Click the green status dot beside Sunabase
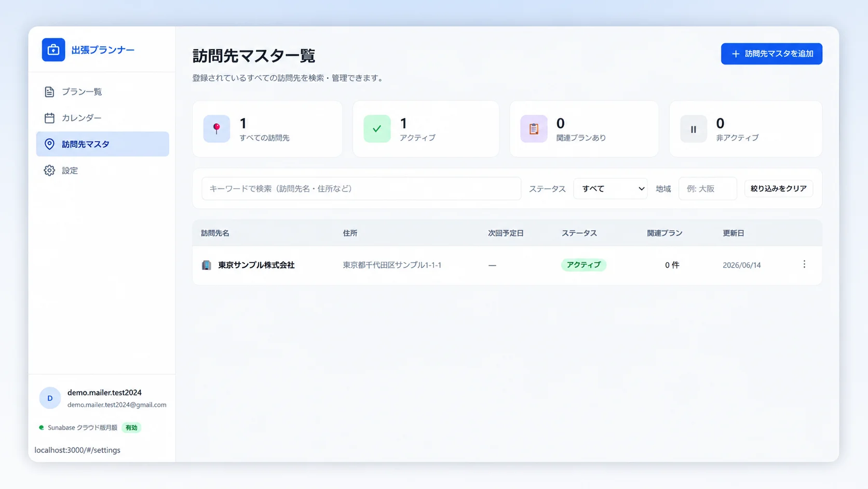Viewport: 868px width, 489px height. tap(42, 428)
